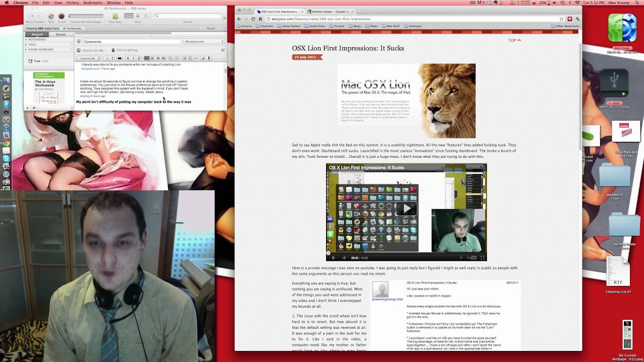Image resolution: width=644 pixels, height=362 pixels.
Task: Open the All Notebooks filter dropdown
Action: point(73,29)
